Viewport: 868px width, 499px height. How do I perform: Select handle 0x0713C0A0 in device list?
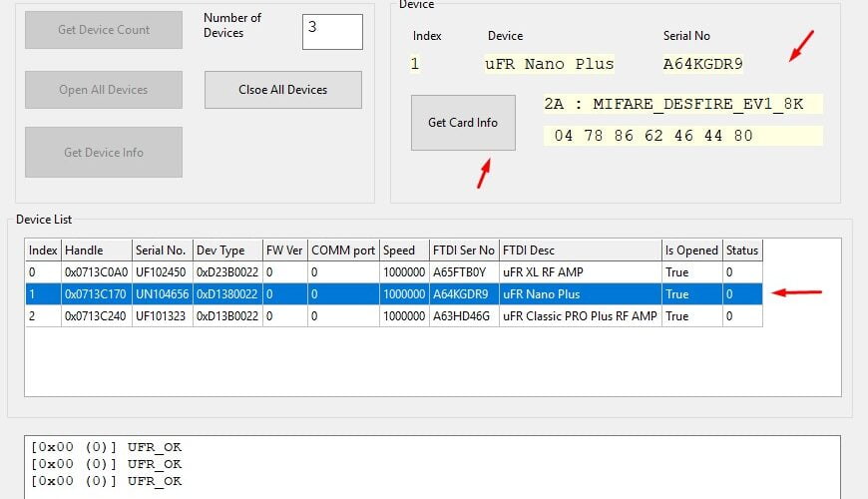click(97, 272)
